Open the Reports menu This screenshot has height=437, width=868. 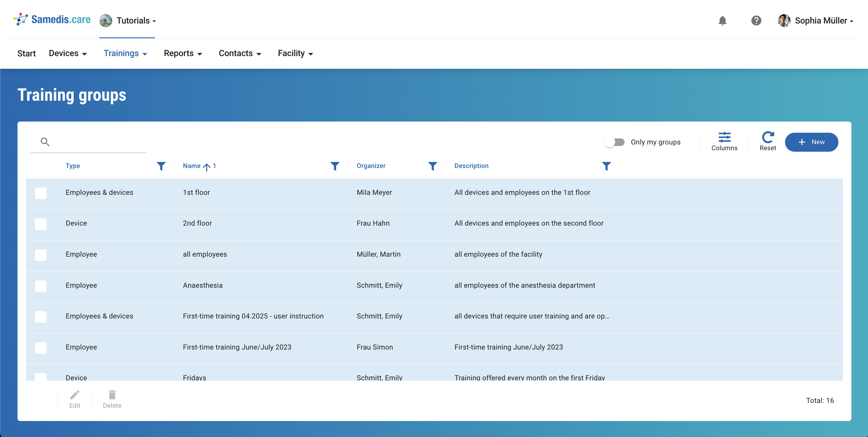point(183,53)
